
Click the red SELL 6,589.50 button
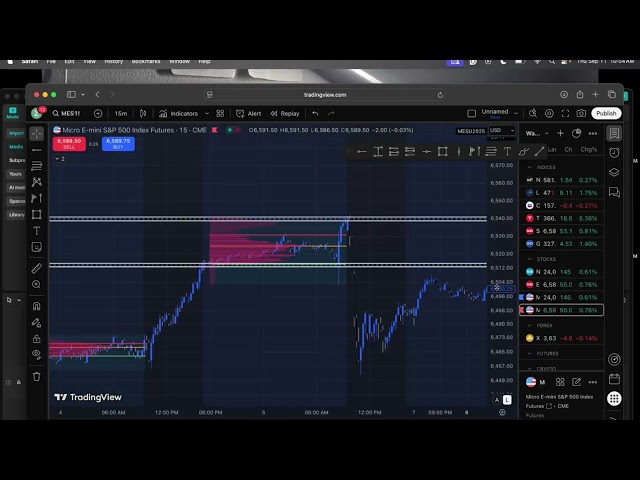(x=69, y=144)
